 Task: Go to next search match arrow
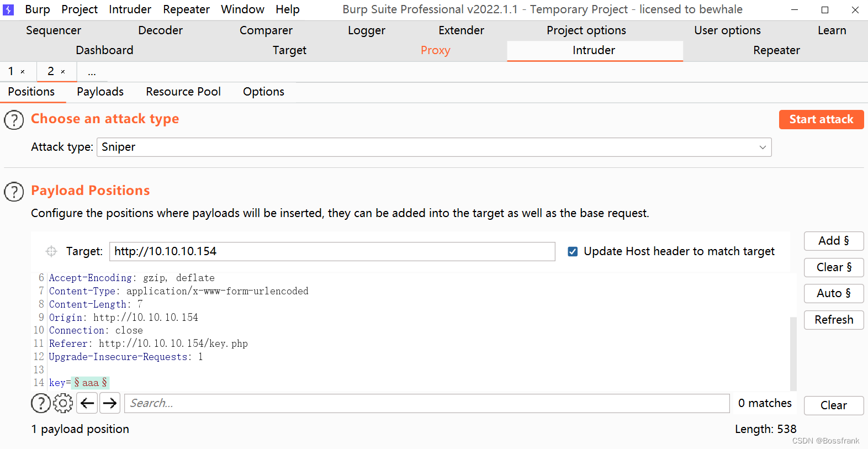pos(110,403)
